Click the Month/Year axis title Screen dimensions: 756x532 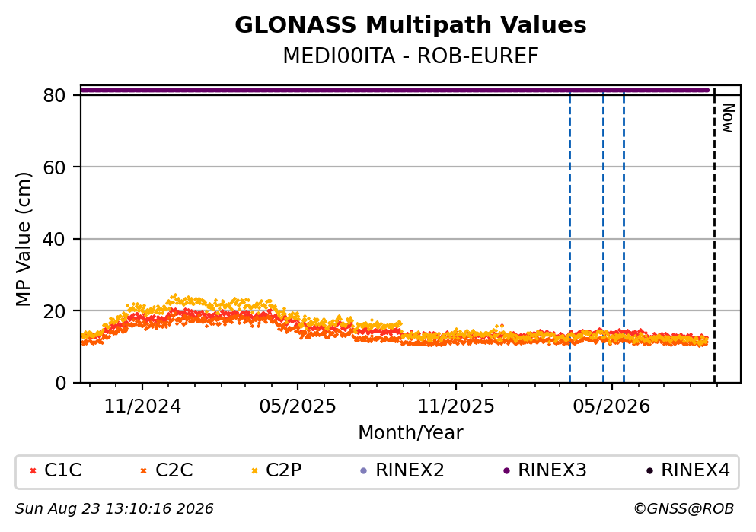[x=410, y=433]
